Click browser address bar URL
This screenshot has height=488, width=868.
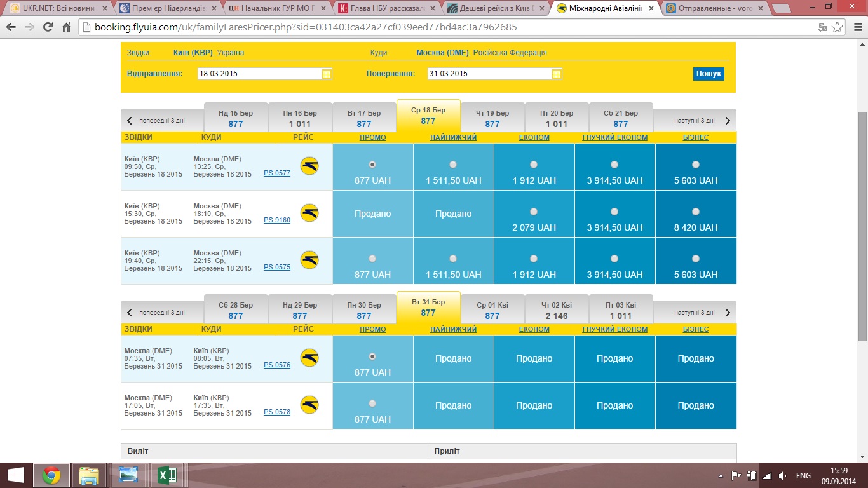point(305,27)
